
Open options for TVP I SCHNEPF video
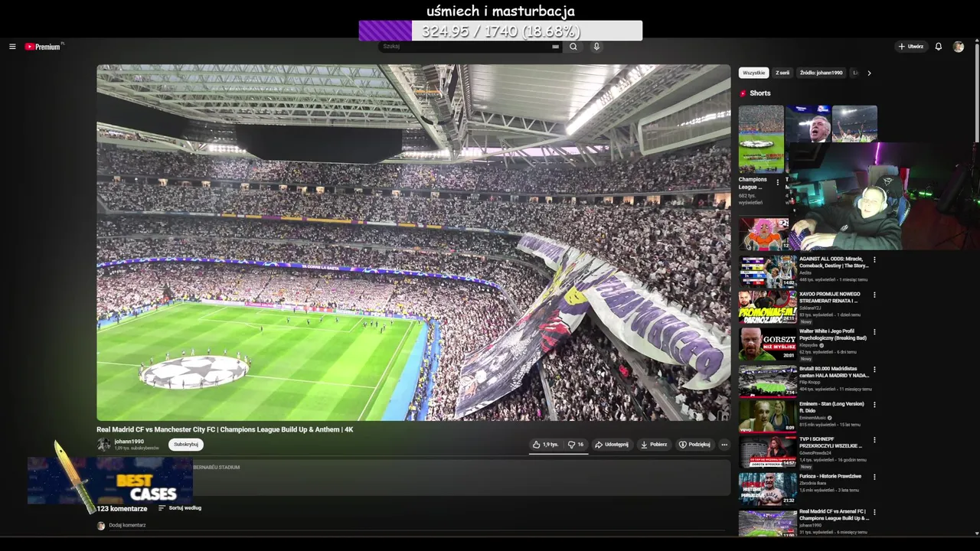[874, 440]
